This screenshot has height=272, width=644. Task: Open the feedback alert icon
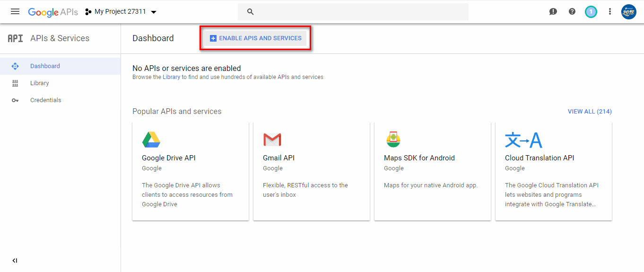[x=553, y=12]
